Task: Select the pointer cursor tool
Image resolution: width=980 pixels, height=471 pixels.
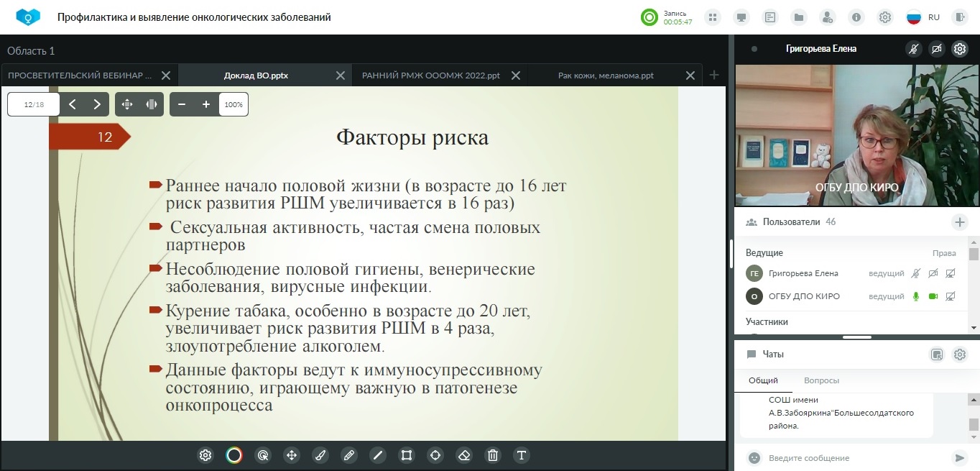Action: (263, 455)
